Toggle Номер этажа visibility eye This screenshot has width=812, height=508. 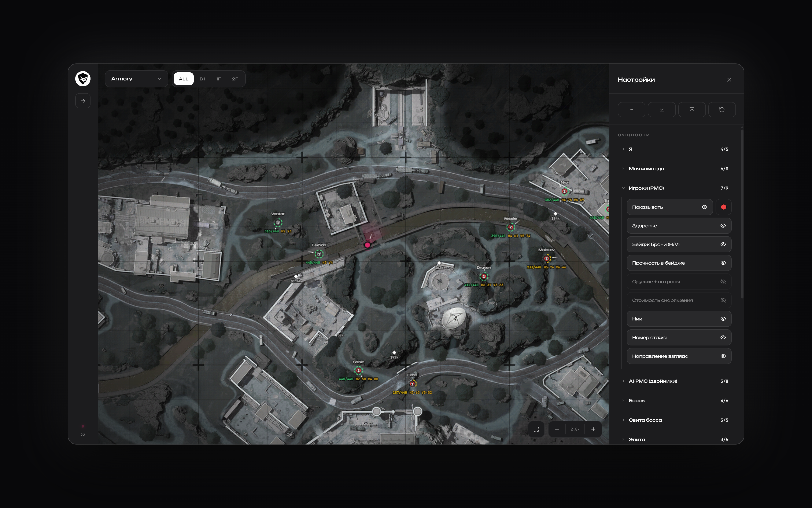point(723,337)
